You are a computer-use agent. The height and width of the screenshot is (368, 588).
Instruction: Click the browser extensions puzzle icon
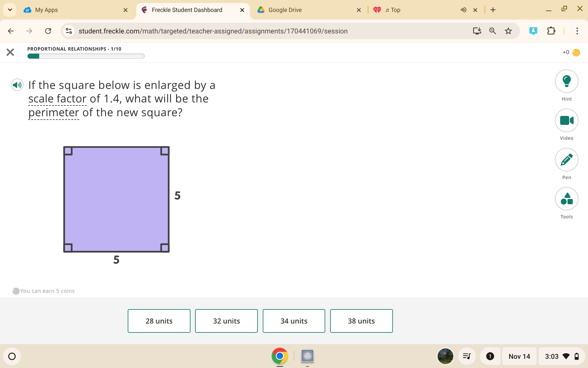(x=551, y=31)
